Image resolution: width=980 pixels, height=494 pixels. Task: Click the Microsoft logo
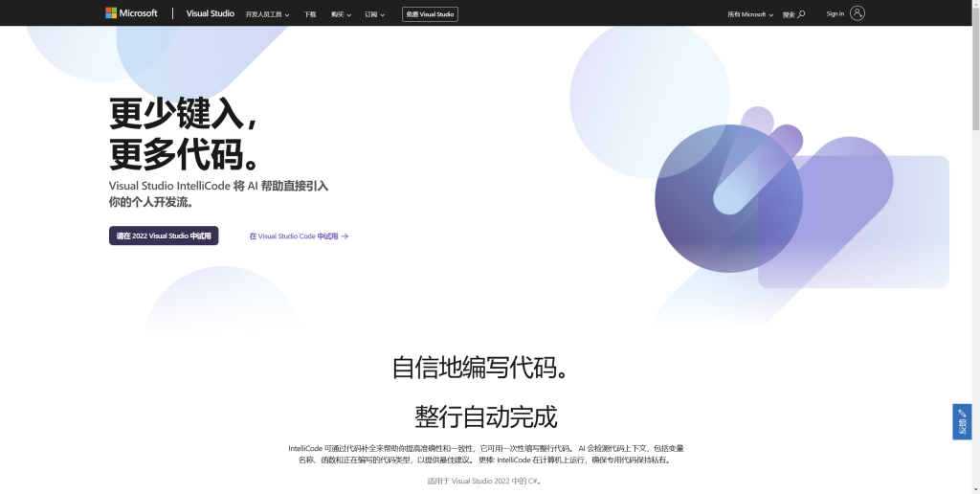[x=131, y=13]
